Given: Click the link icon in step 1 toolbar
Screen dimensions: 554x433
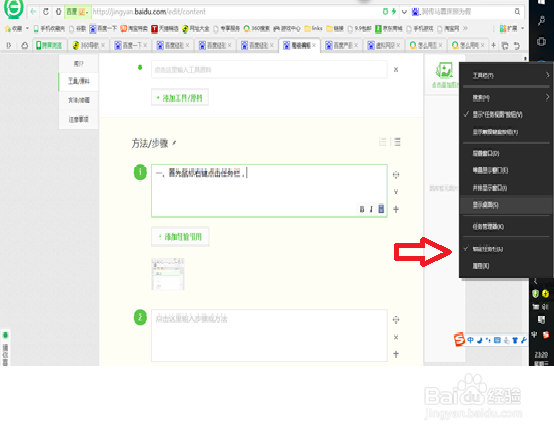Looking at the screenshot, I should [381, 209].
